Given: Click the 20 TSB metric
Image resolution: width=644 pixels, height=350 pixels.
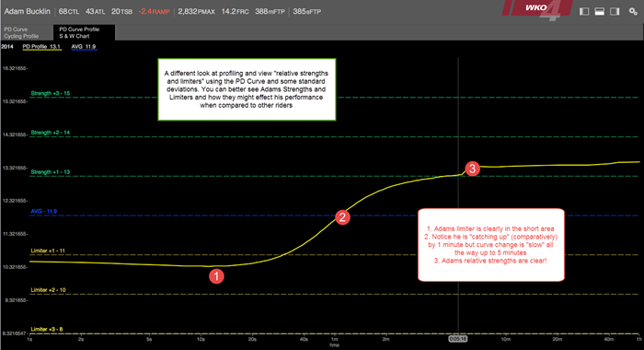Looking at the screenshot, I should pyautogui.click(x=121, y=12).
